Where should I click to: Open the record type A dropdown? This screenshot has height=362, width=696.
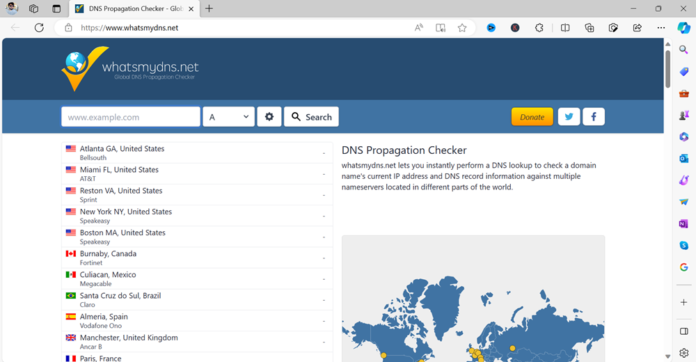pyautogui.click(x=229, y=117)
